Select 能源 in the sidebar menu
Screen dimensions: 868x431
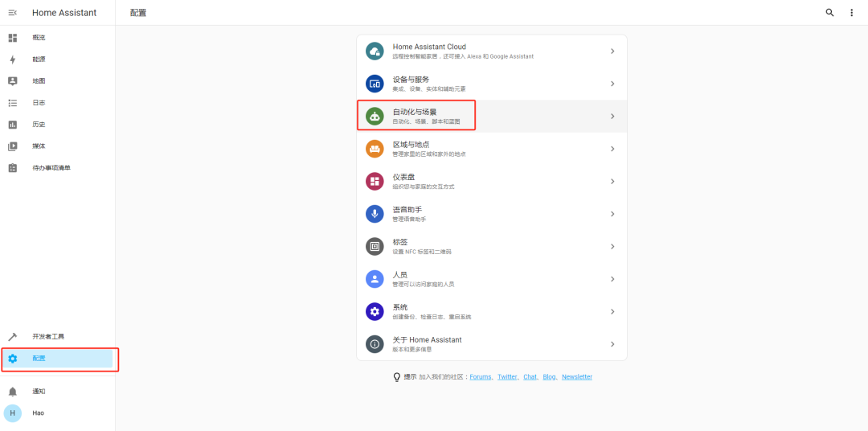click(39, 60)
